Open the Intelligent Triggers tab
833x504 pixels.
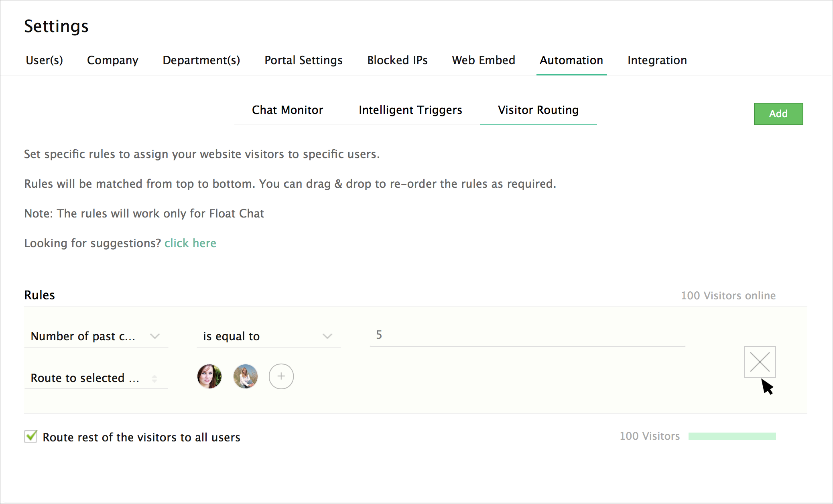tap(410, 110)
